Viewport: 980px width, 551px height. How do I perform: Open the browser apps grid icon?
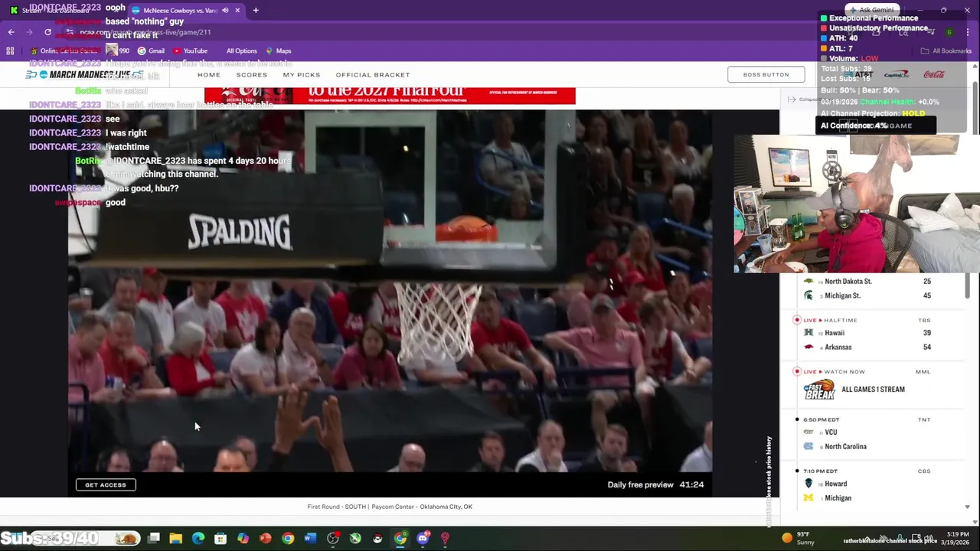point(10,51)
